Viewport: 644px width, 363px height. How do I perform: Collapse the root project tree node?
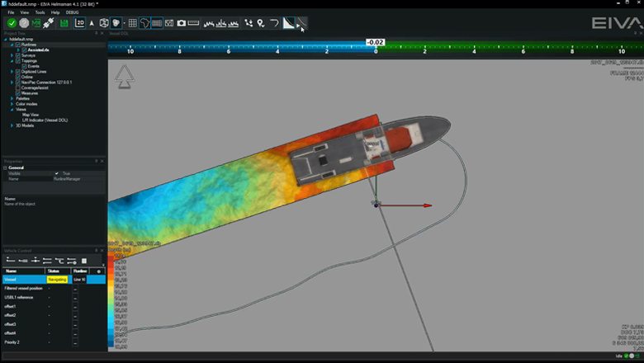(5, 40)
